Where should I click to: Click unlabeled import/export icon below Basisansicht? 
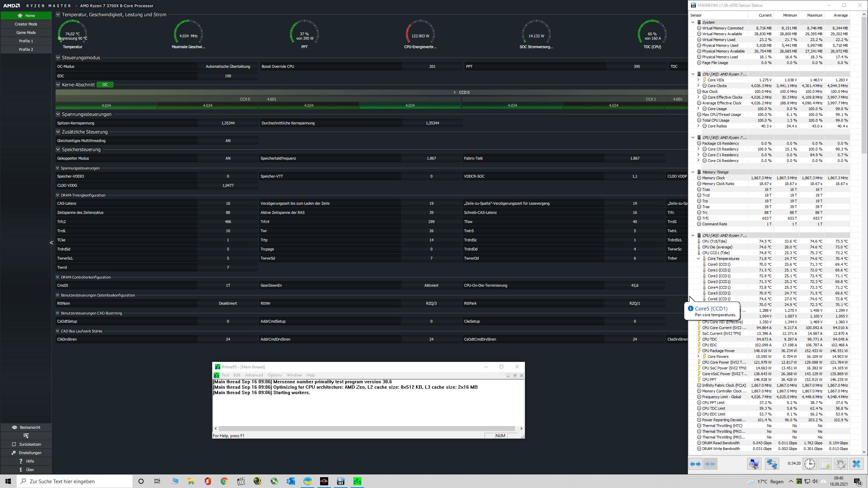[26, 436]
